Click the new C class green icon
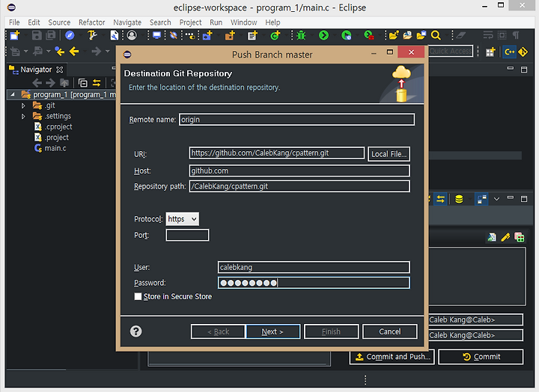539x392 pixels. (x=275, y=35)
